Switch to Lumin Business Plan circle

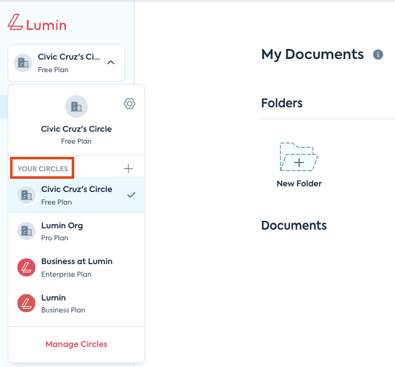coord(76,303)
